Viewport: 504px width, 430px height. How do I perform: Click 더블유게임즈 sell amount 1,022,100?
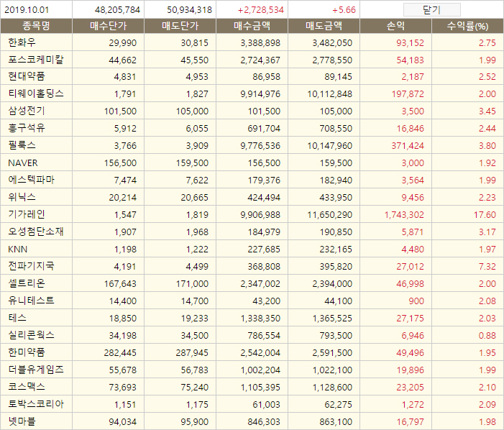point(333,370)
